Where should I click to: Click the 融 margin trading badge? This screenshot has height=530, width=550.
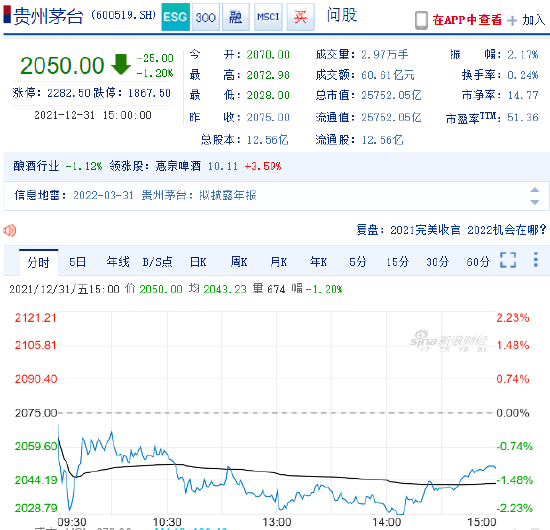236,17
